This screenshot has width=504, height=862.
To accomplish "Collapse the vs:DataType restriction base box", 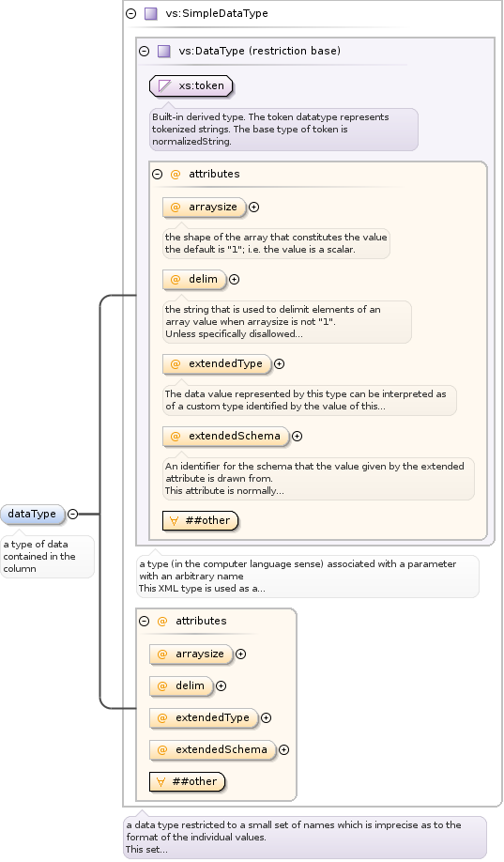I will tap(144, 51).
